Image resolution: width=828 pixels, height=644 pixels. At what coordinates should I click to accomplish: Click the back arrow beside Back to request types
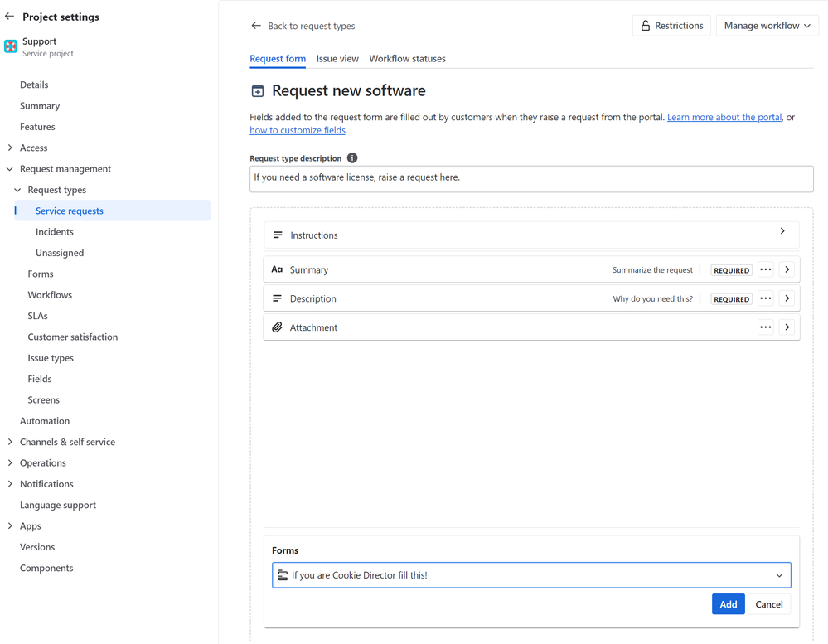point(256,26)
